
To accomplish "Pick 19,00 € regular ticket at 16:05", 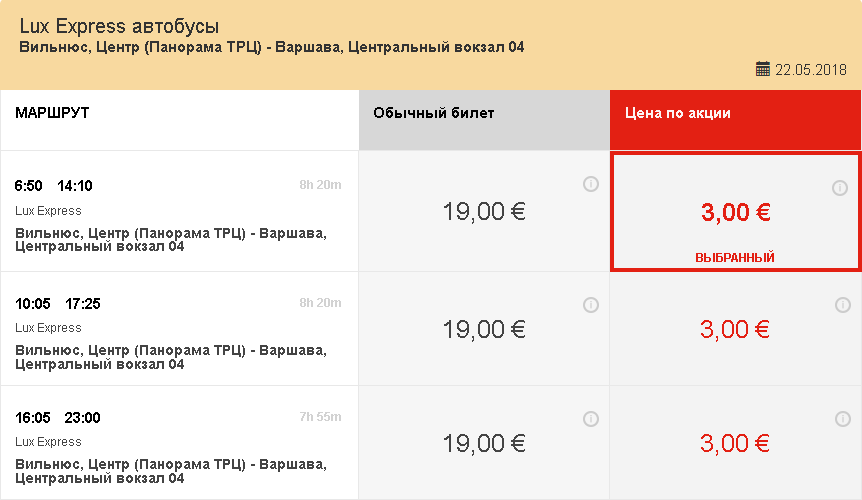I will (484, 443).
